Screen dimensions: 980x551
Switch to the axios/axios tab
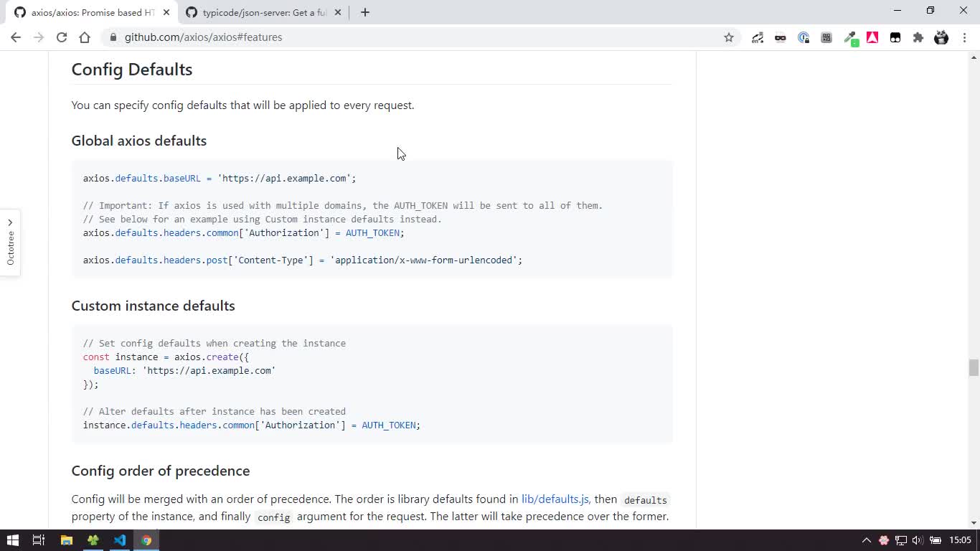click(x=92, y=12)
